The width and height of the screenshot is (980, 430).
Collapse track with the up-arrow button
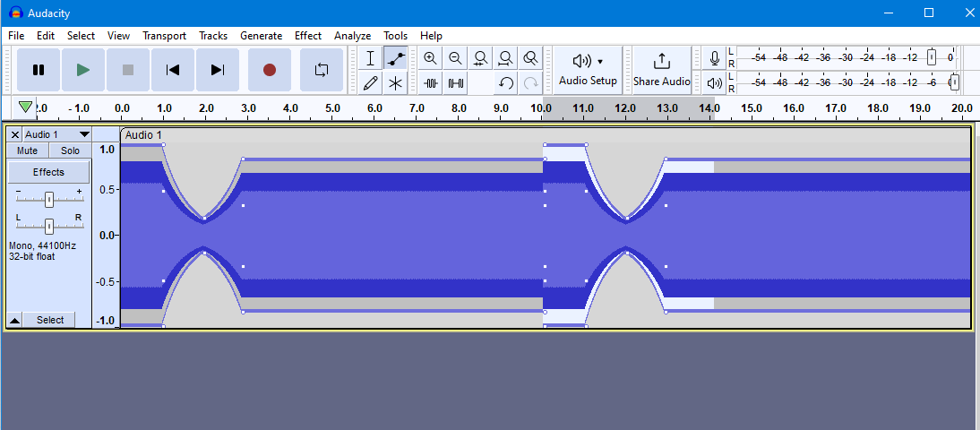(15, 320)
